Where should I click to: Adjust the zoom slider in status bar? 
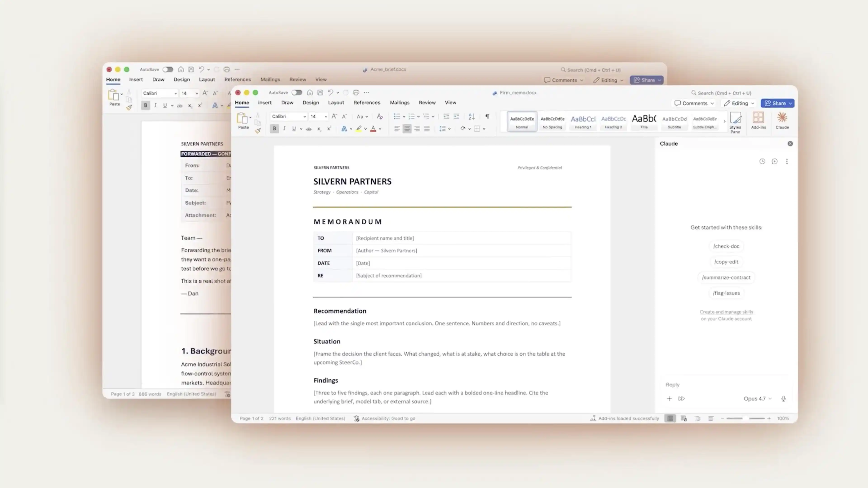[746, 418]
